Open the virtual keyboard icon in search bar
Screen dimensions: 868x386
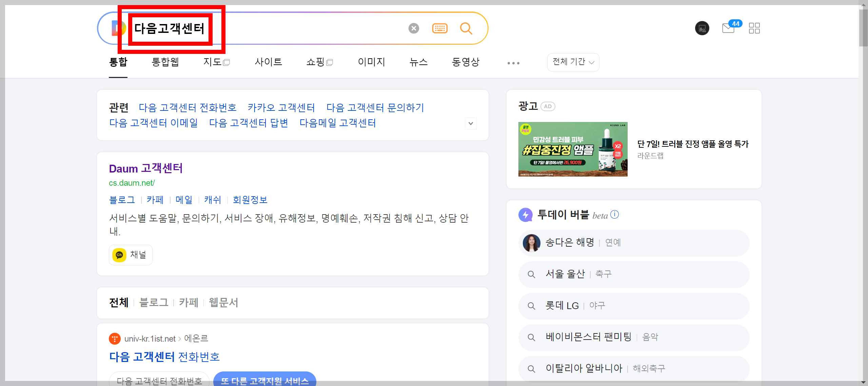point(440,28)
